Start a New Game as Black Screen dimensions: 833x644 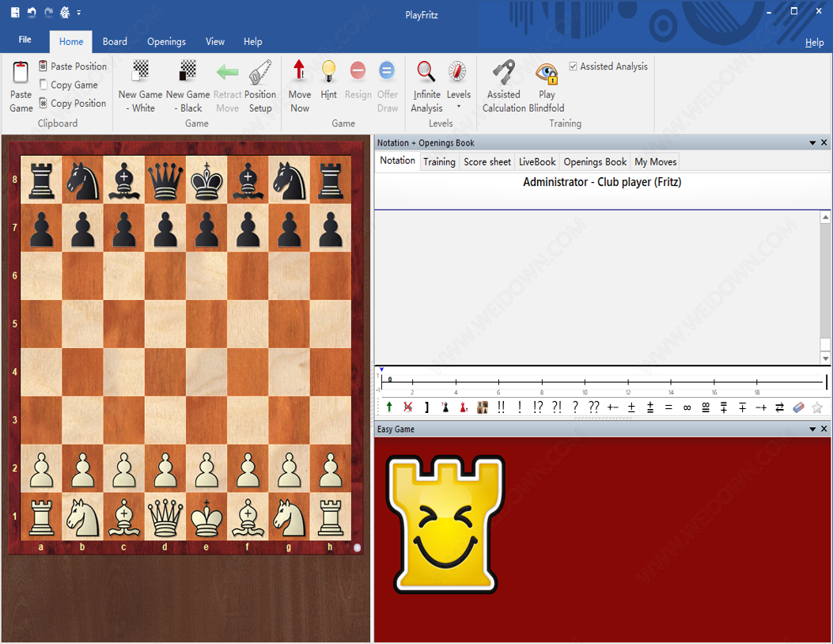click(188, 86)
